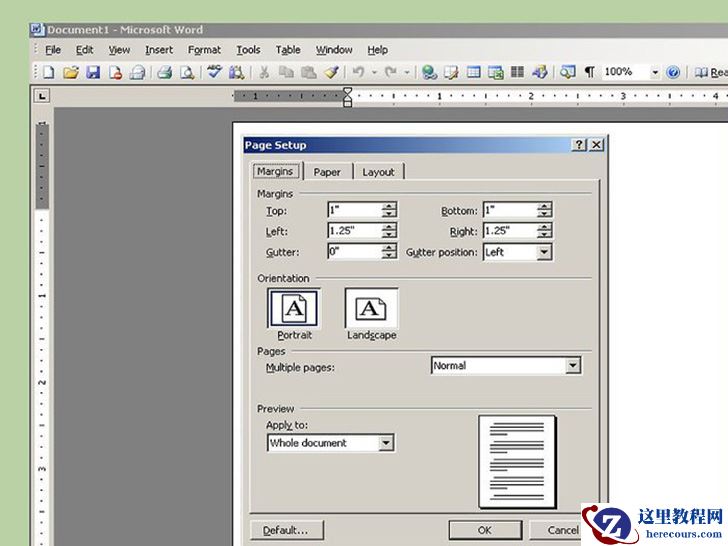Confirm Page Setup with OK
This screenshot has width=728, height=546.
485,530
